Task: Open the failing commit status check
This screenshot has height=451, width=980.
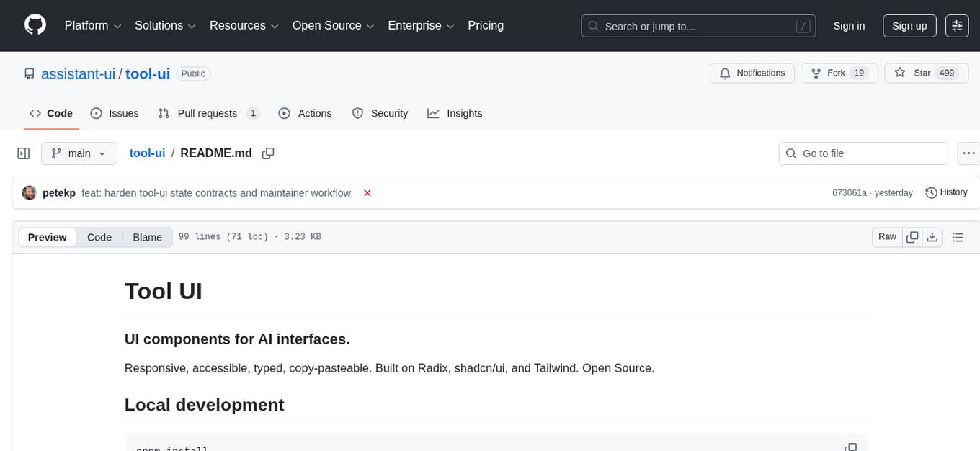Action: point(367,193)
